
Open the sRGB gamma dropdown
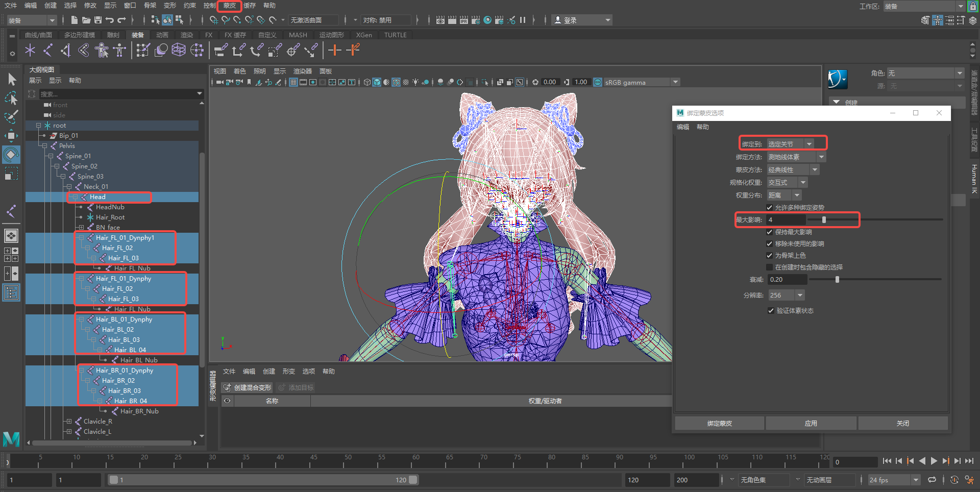(x=642, y=82)
